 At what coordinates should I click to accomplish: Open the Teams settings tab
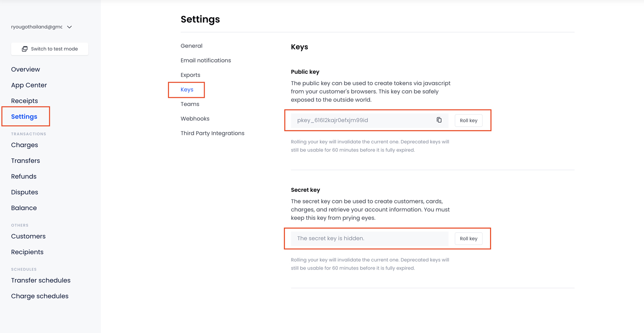pyautogui.click(x=190, y=104)
